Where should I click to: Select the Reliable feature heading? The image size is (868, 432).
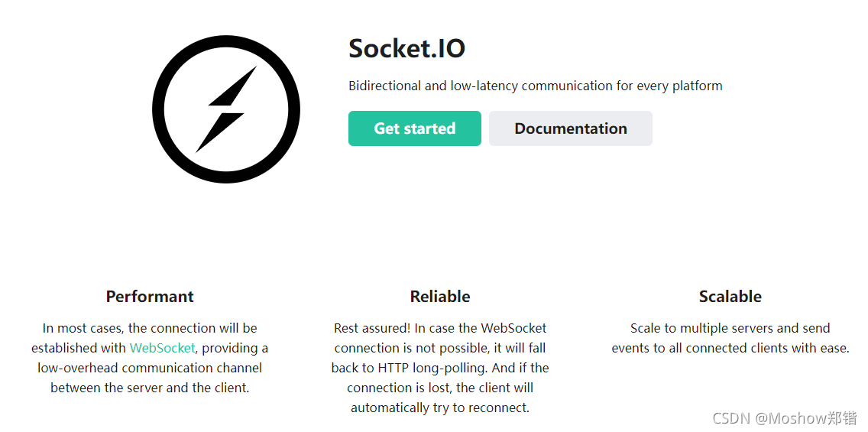click(440, 297)
